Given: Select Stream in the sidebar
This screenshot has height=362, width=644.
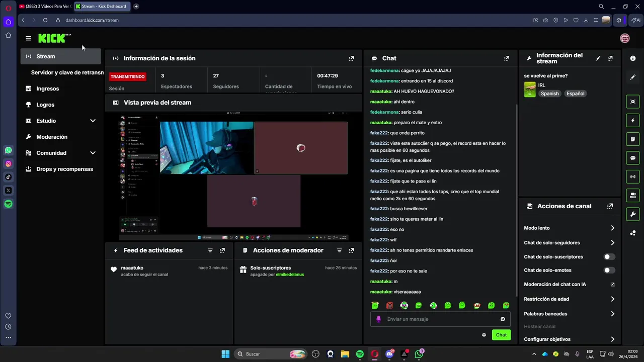Looking at the screenshot, I should click(x=61, y=56).
